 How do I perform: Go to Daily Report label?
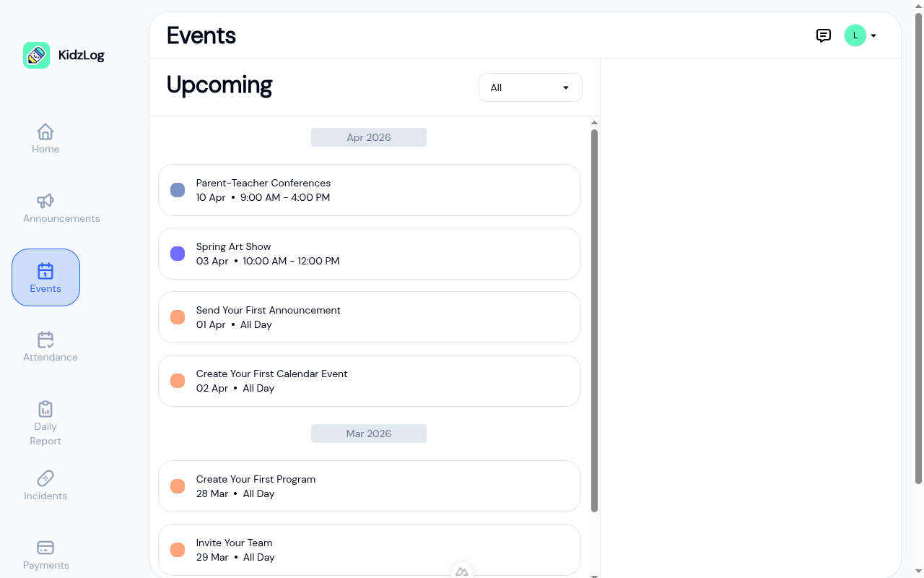(x=45, y=433)
